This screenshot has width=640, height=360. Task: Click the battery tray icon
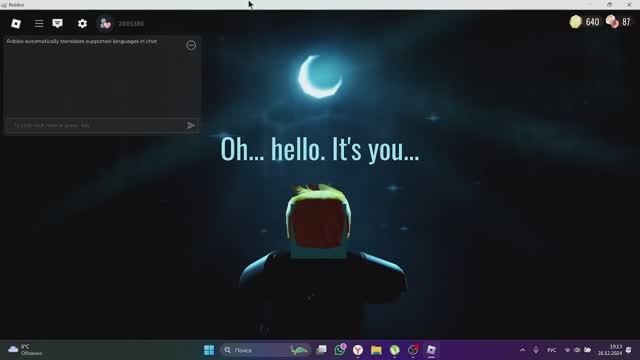pos(587,350)
